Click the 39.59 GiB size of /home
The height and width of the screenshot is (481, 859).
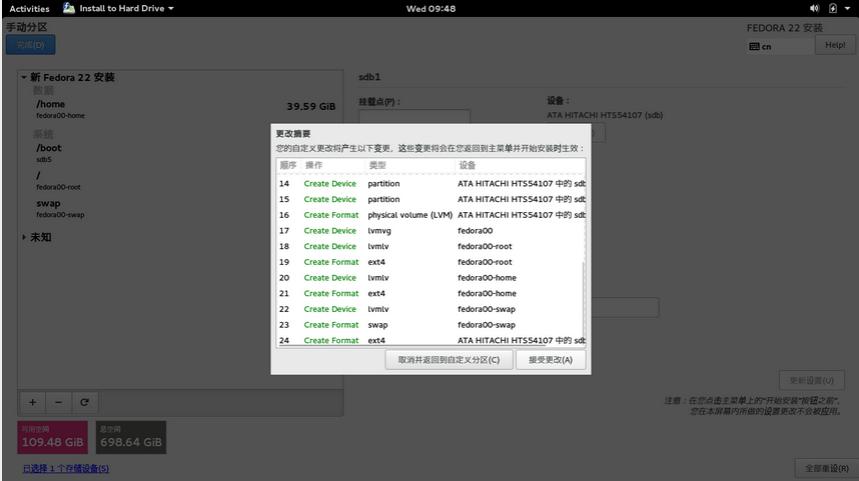click(x=311, y=106)
